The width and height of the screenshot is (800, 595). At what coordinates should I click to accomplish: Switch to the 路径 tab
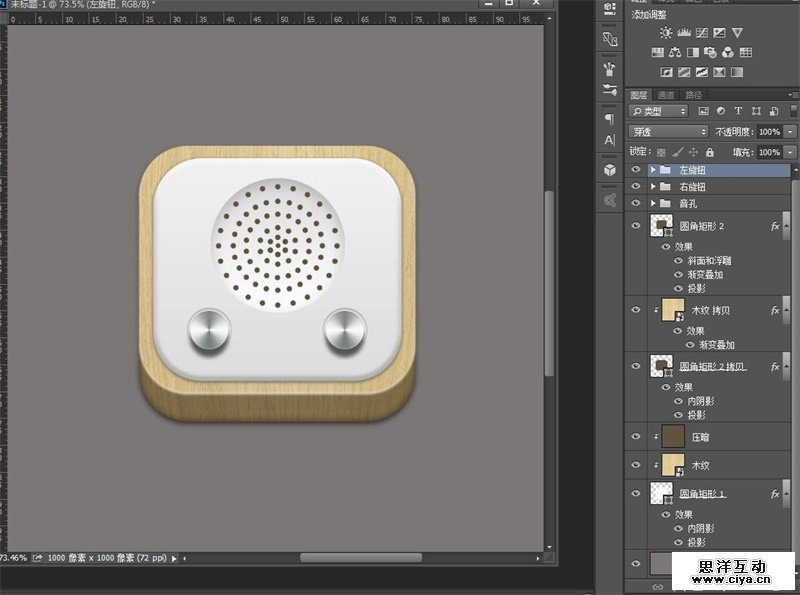point(693,95)
